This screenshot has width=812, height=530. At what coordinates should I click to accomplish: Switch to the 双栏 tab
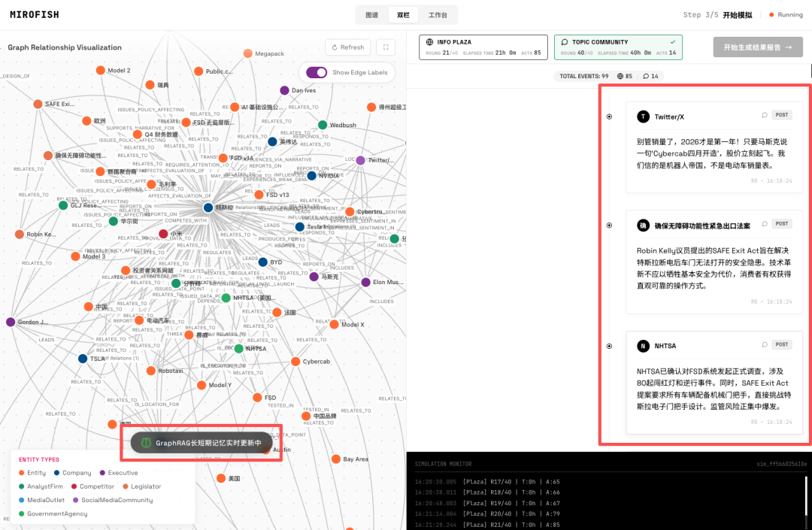pyautogui.click(x=403, y=15)
